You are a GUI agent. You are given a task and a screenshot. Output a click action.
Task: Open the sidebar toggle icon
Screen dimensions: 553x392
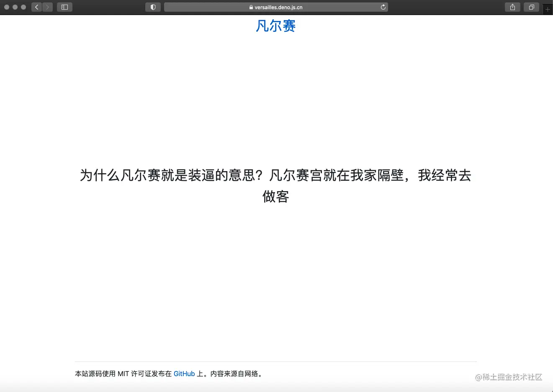click(64, 7)
